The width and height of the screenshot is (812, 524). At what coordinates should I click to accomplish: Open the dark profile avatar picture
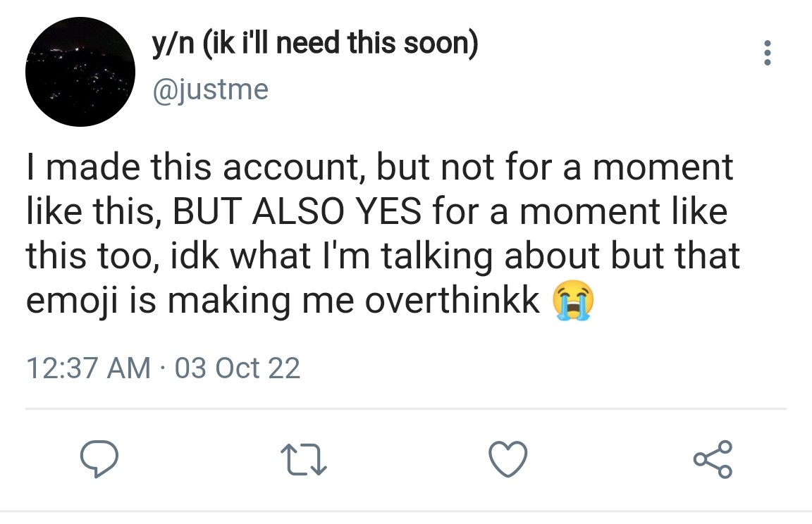(80, 72)
